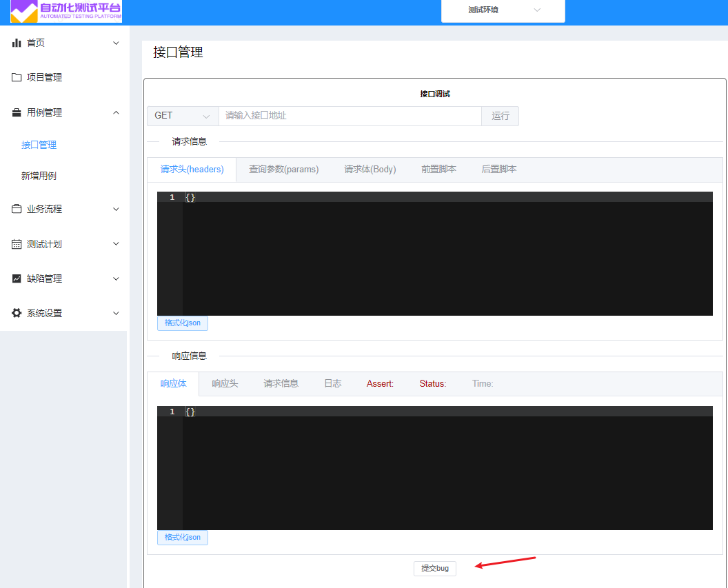The image size is (728, 588).
Task: Focus the 请输入接口地址 URL field
Action: coord(350,116)
